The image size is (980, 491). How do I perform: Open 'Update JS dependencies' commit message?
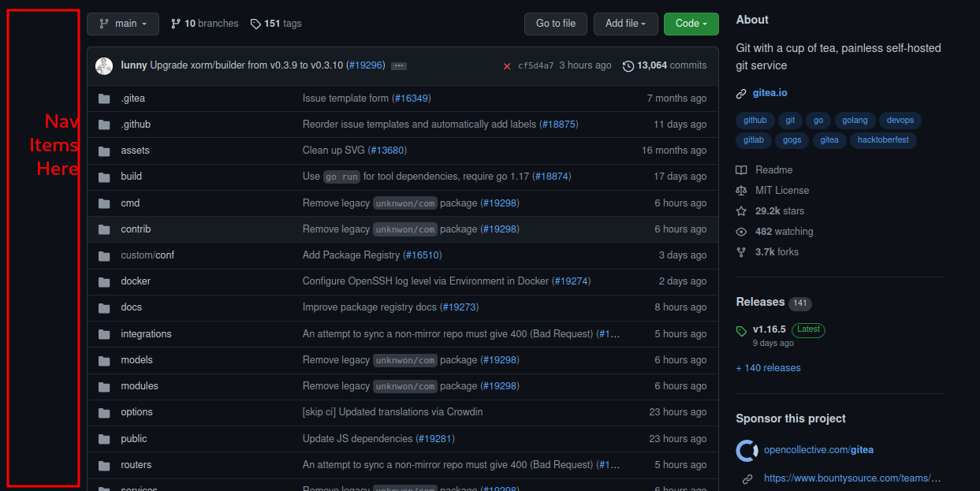point(358,439)
